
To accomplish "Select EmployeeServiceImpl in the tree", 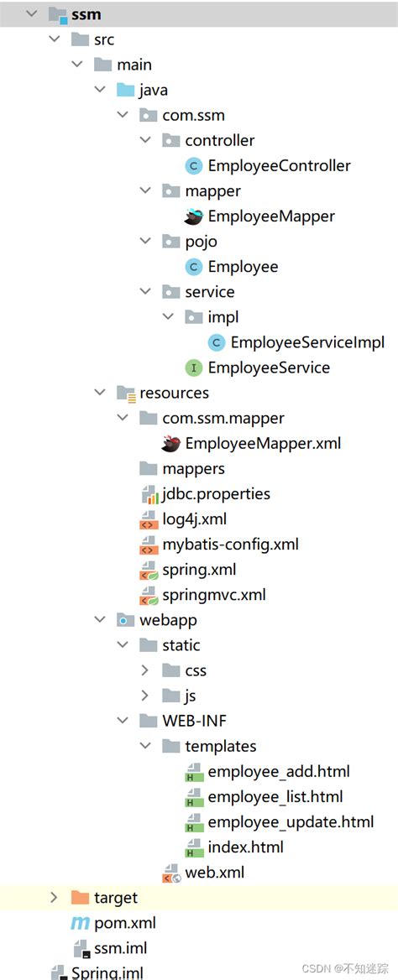I will [307, 341].
